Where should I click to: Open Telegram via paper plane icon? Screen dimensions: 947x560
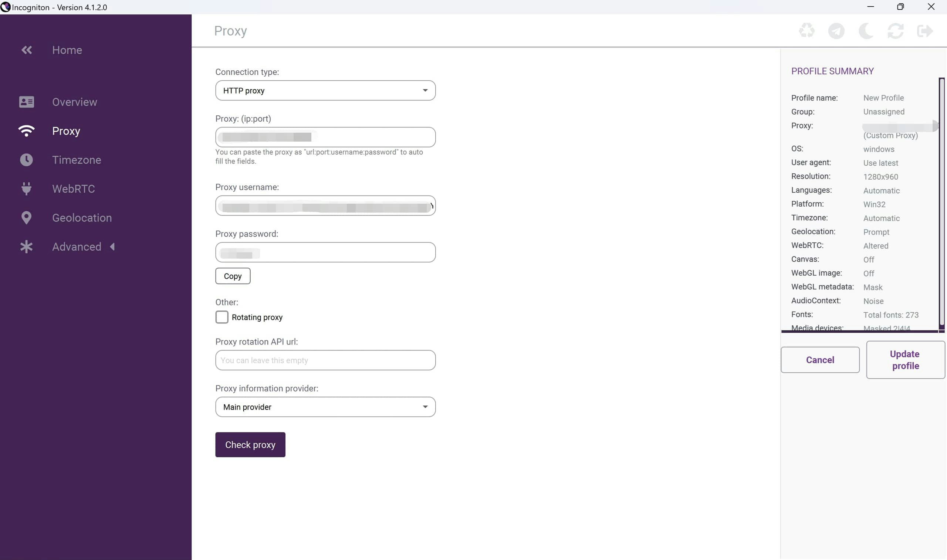tap(836, 31)
